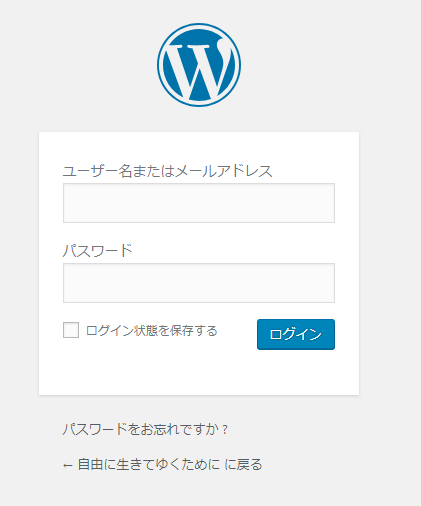Submit the form with the ログイン button
Screen dimensions: 421x506
(x=296, y=334)
